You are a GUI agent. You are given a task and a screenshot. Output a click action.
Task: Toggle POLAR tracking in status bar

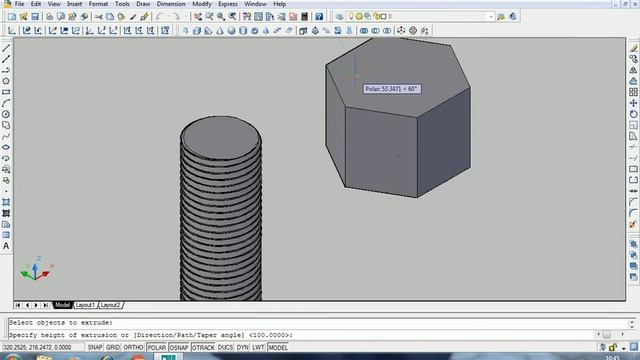[156, 347]
